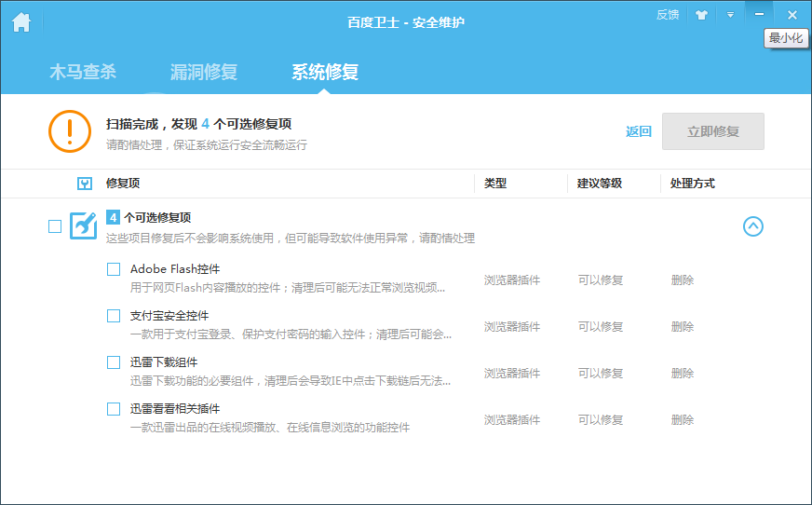
Task: Toggle the select-all group checkbox
Action: (55, 225)
